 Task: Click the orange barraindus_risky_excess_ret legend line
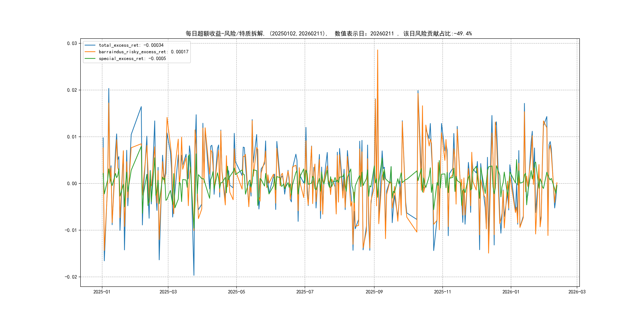(x=90, y=52)
